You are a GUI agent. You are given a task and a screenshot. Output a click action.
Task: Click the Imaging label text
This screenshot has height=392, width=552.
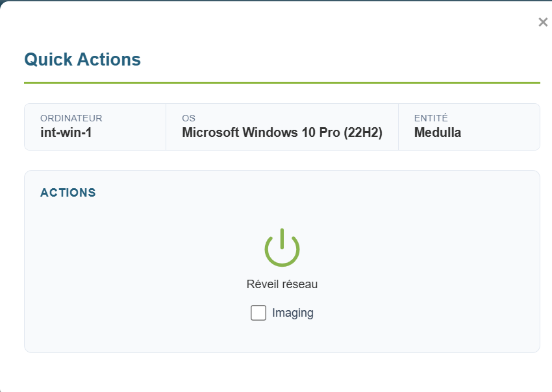292,313
